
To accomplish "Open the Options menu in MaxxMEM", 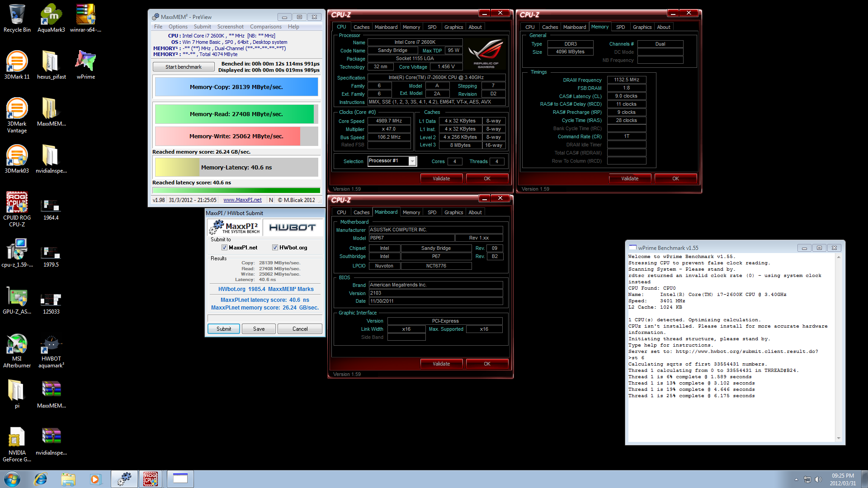I will (x=178, y=27).
